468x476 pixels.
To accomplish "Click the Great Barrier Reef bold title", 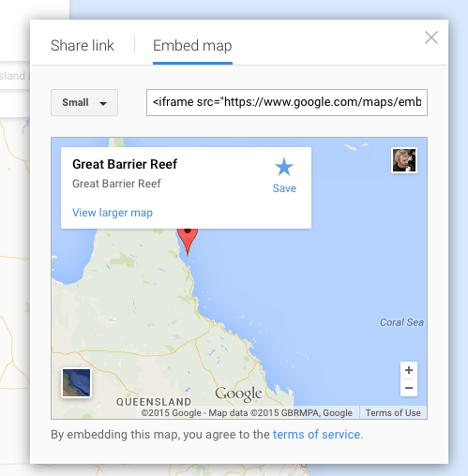I will [125, 164].
